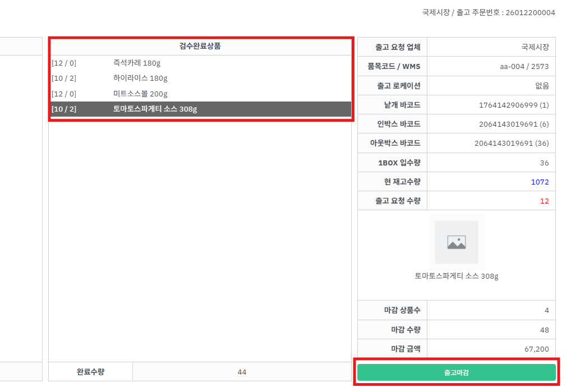Click the item code aa-004 / 2573
Viewport: 566px width, 392px height.
point(524,67)
